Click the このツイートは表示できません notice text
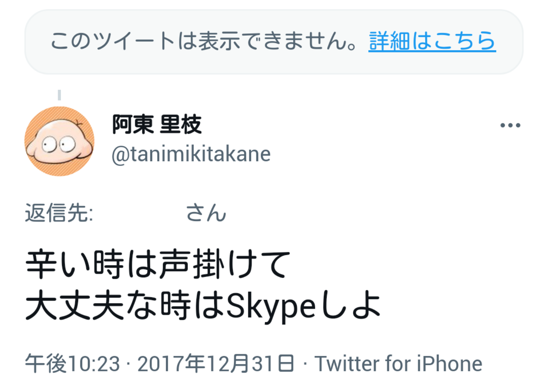 pos(203,41)
